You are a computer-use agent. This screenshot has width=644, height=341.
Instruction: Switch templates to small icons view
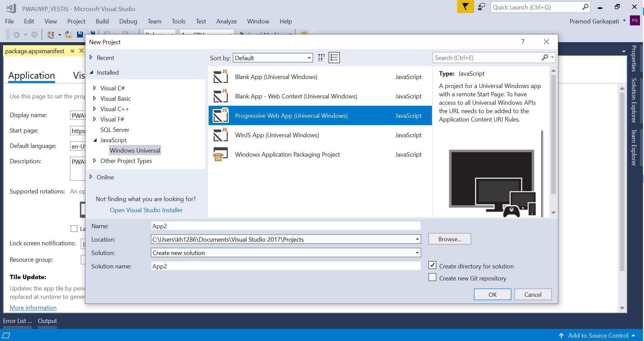coord(321,58)
